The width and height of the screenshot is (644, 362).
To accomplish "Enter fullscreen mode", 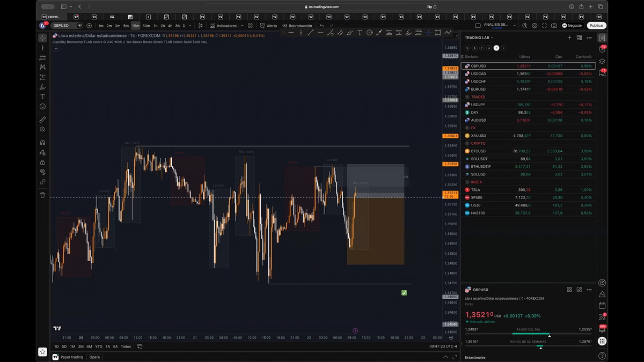I will 544,25.
